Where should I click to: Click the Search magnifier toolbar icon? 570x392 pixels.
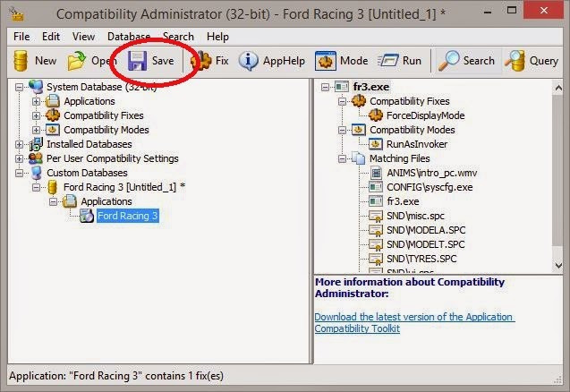448,61
